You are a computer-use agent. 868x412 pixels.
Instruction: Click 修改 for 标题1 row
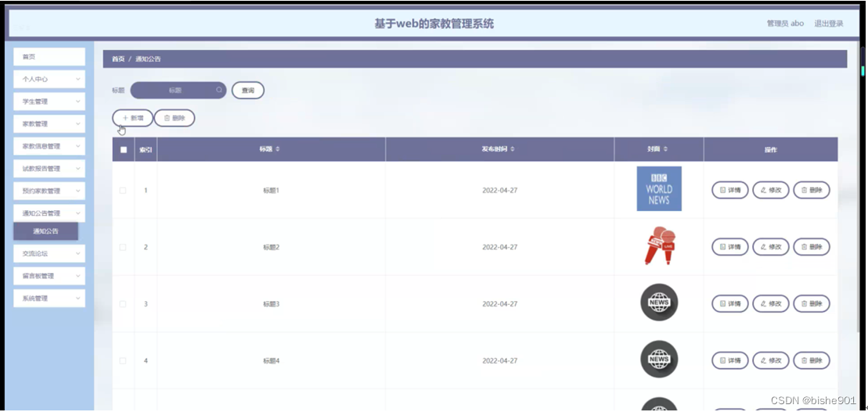click(771, 190)
